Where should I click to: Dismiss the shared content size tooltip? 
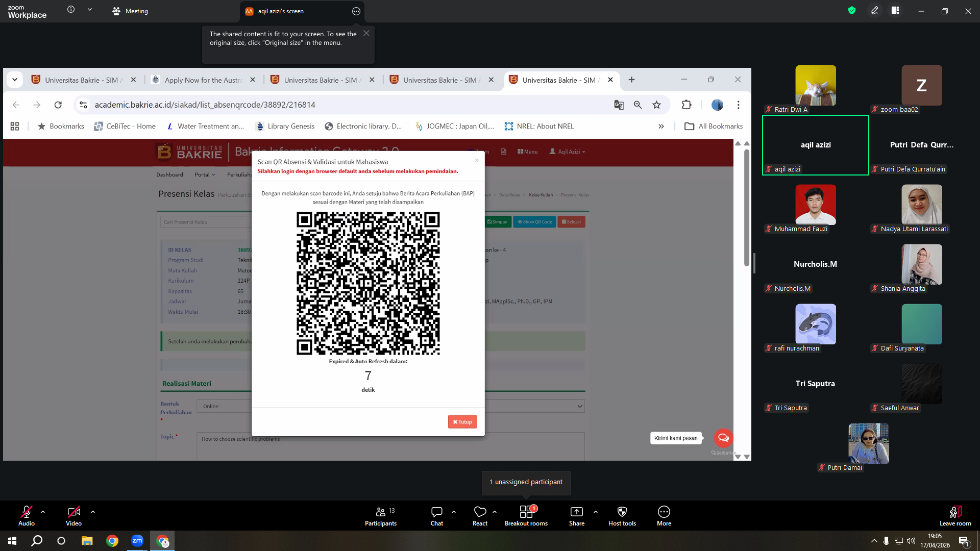(366, 33)
